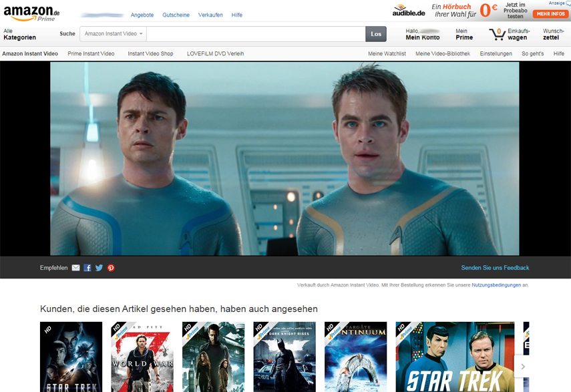
Task: Open the poster between World War Z and Dark Knight
Action: point(214,357)
